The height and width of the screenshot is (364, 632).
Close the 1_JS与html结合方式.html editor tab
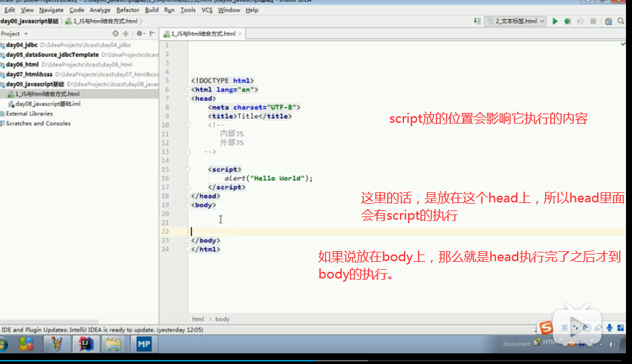240,34
